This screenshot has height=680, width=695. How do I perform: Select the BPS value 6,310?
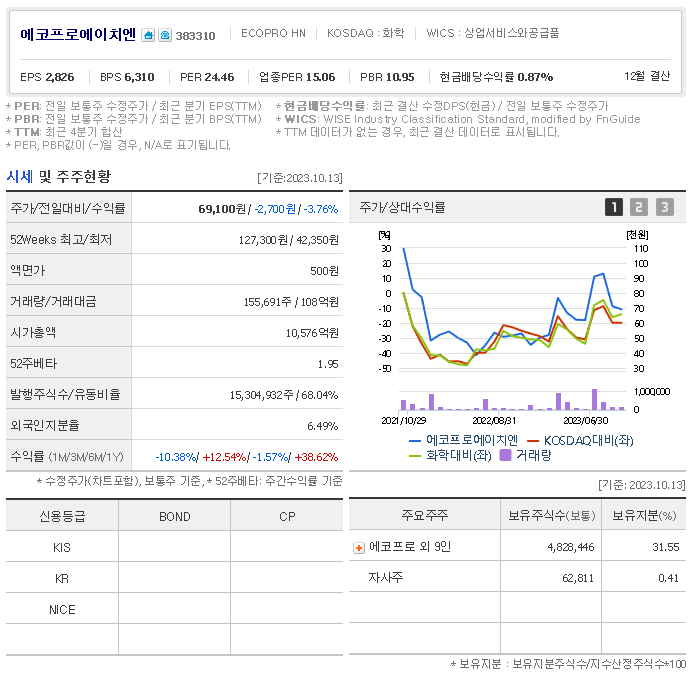(140, 77)
